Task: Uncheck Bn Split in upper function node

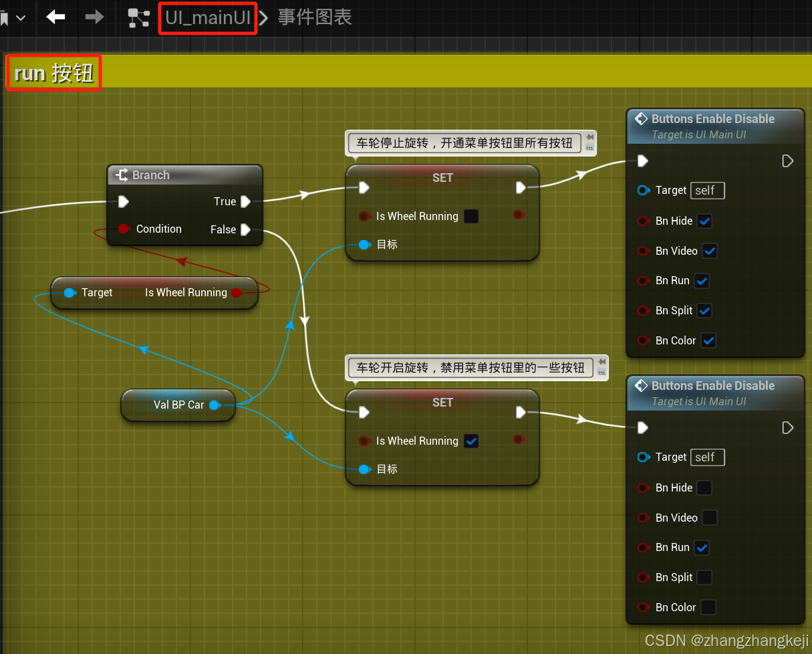Action: click(x=704, y=310)
